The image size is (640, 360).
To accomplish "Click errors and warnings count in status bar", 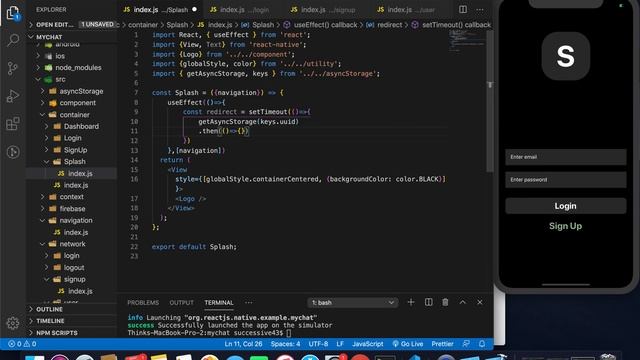I will pyautogui.click(x=22, y=344).
